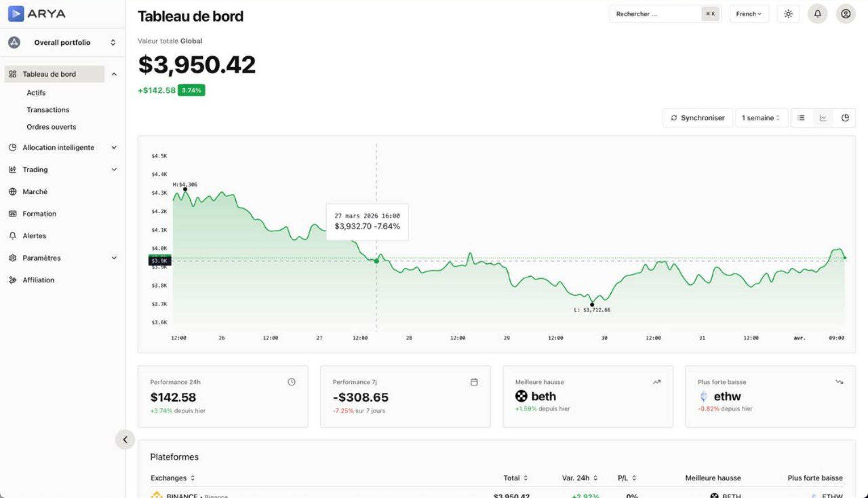The width and height of the screenshot is (868, 498).
Task: Open the 1 semaine period dropdown
Action: click(761, 118)
